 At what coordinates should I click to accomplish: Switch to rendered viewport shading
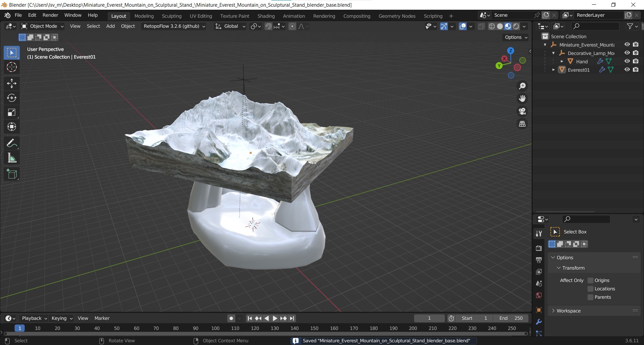[516, 26]
